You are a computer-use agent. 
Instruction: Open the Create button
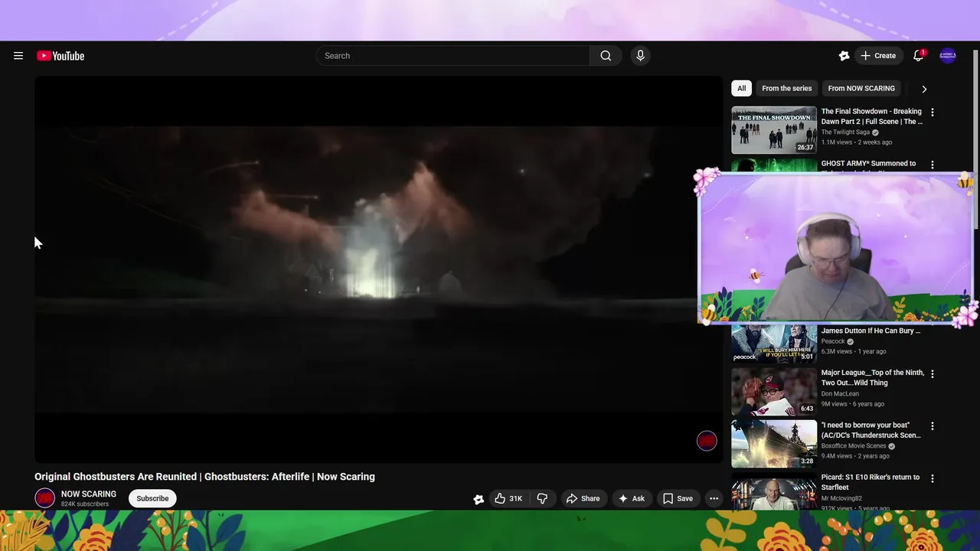877,56
